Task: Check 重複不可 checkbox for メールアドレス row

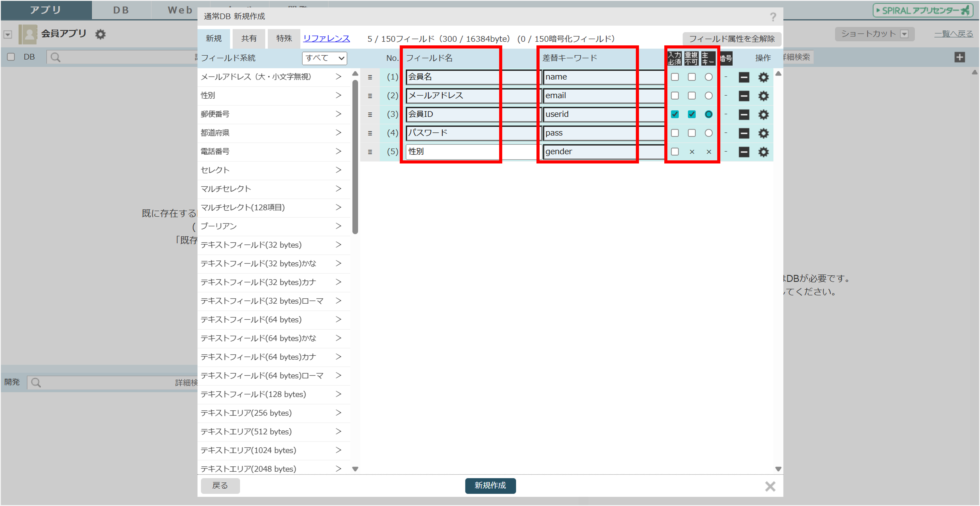Action: click(692, 96)
